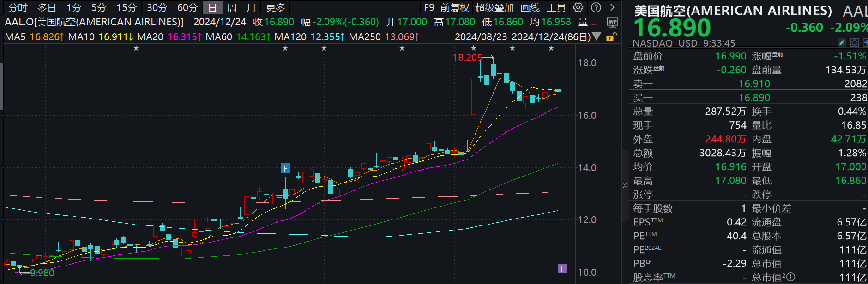Screen dimensions: 868x284
Task: Click info icon beside 总市值2
Action: (791, 277)
